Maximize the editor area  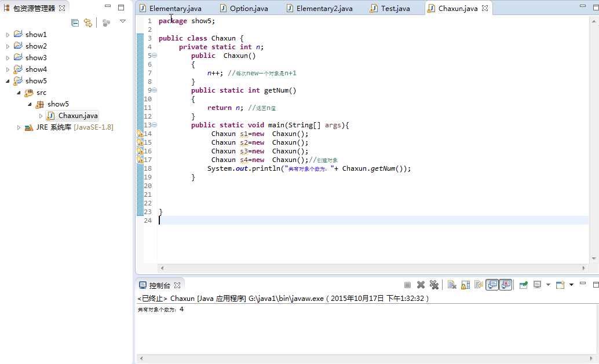coord(596,7)
